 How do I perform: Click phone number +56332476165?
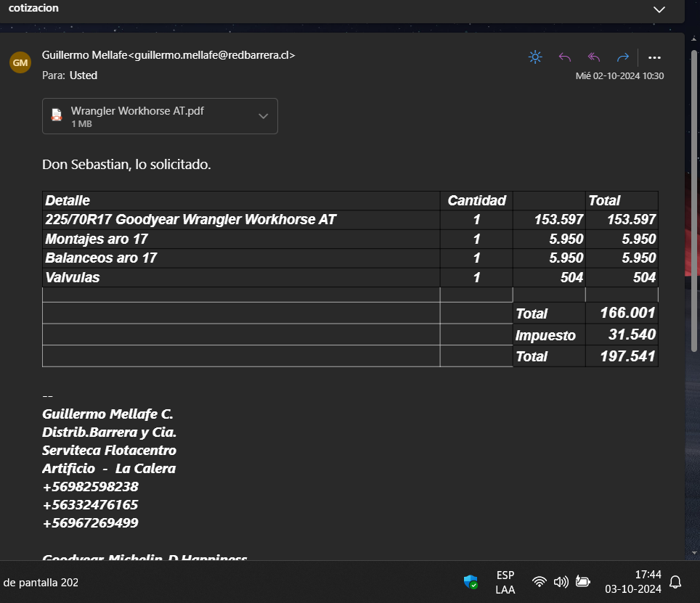90,505
